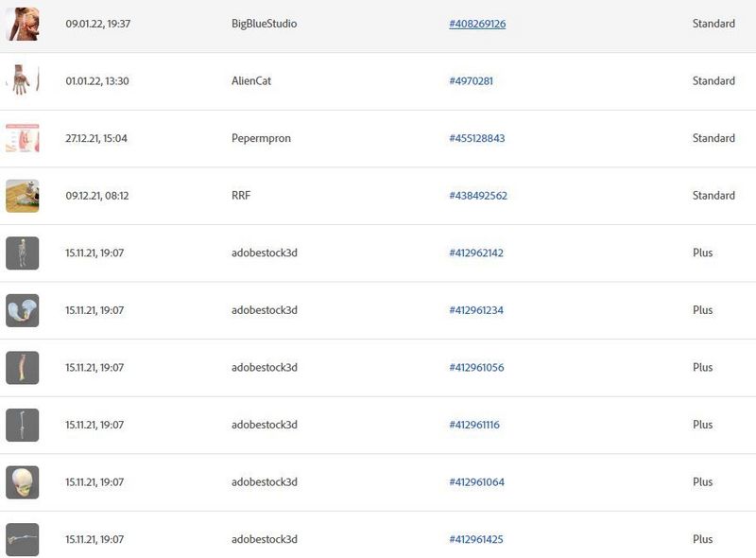Open asset #412961425 link
Viewport: 756px width, 558px height.
coord(476,540)
